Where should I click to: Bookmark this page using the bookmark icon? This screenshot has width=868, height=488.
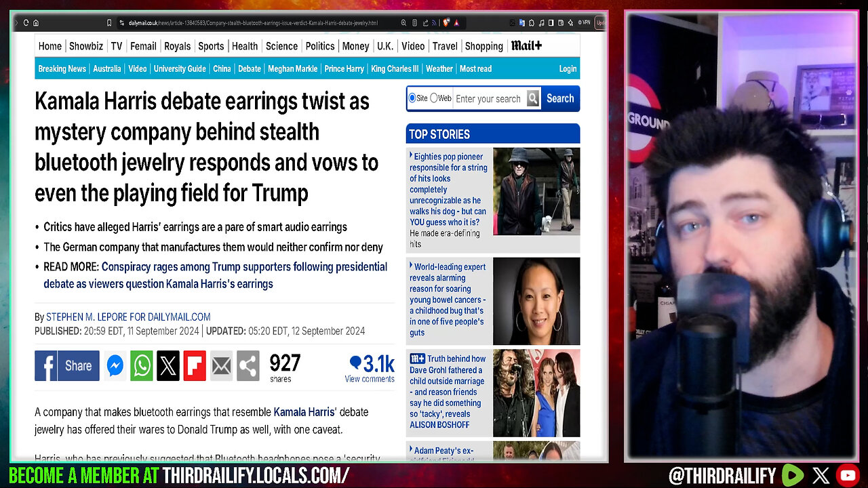coord(109,22)
